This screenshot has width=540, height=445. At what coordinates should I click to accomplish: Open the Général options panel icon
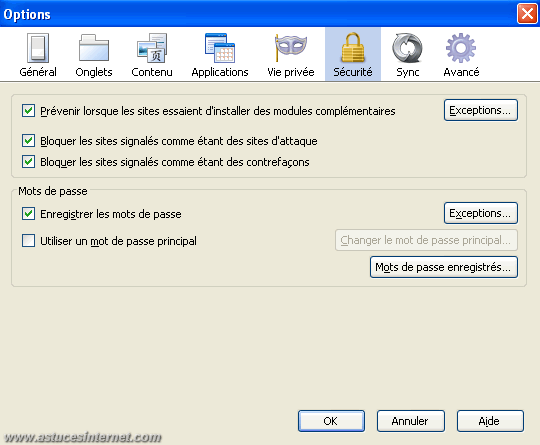point(38,48)
